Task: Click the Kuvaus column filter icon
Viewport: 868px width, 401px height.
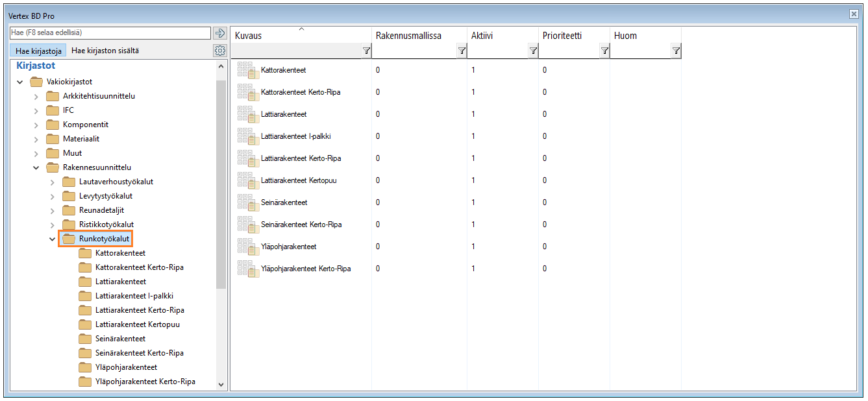Action: (x=366, y=51)
